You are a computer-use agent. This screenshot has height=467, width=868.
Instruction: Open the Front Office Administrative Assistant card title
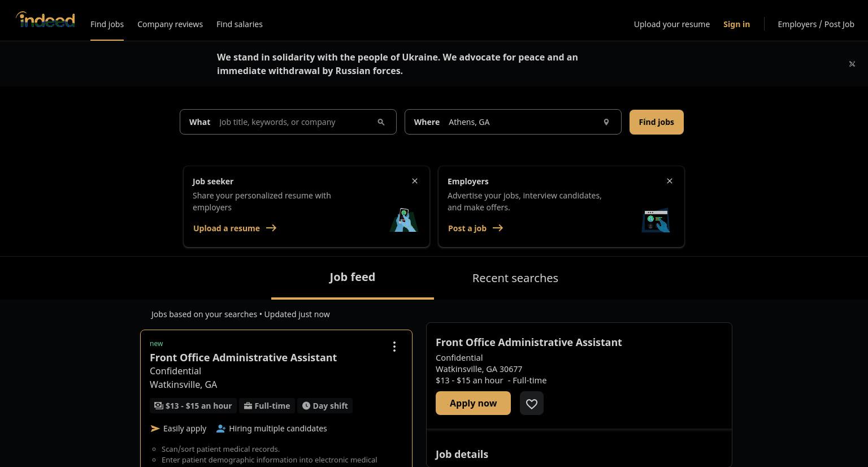[243, 357]
